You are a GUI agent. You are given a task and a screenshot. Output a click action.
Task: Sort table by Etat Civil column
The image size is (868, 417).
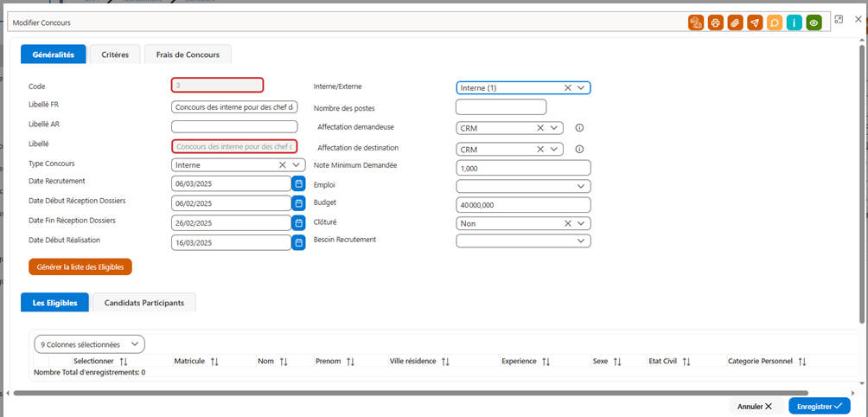[x=686, y=361]
